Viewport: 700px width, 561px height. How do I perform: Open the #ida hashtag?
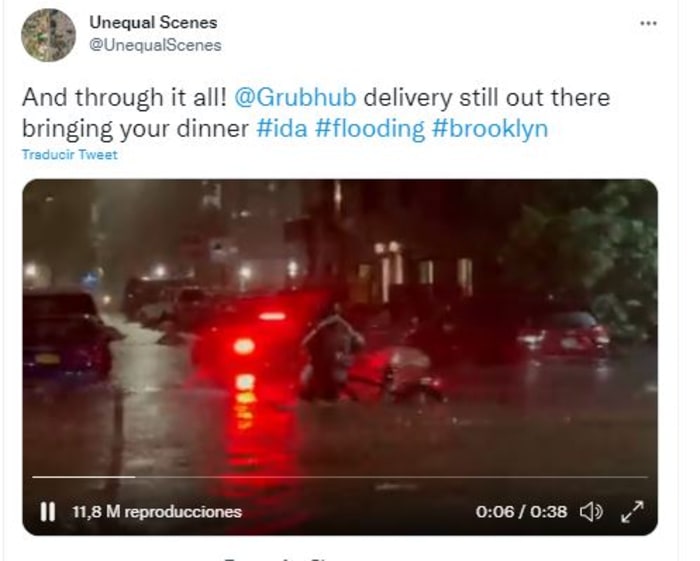click(282, 129)
